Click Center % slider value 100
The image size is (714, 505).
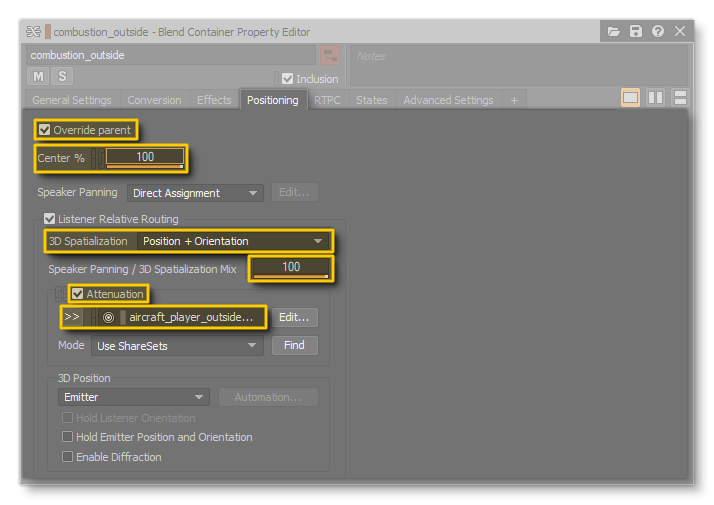tap(145, 158)
